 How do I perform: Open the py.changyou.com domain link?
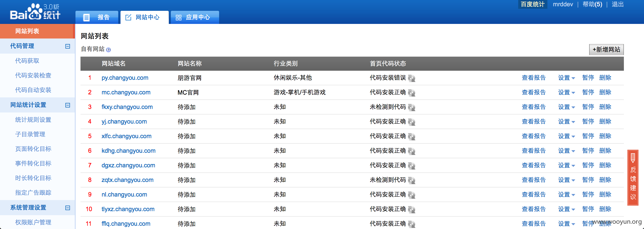(125, 78)
